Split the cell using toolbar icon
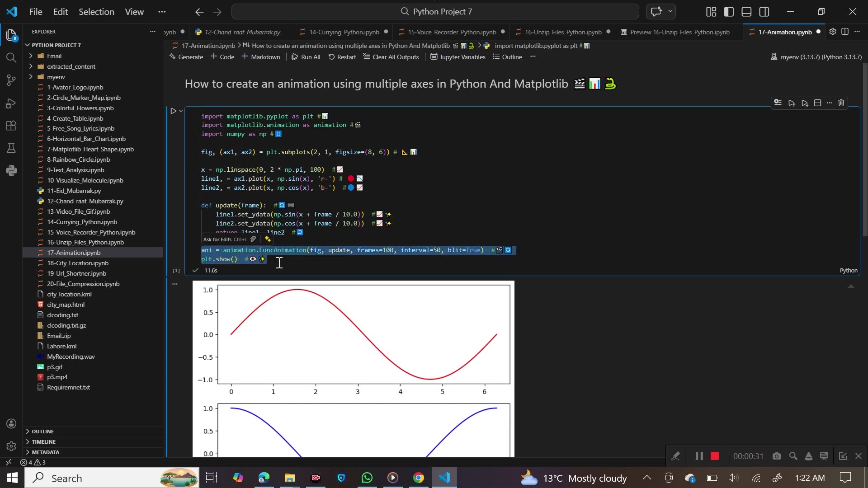This screenshot has width=868, height=488. [x=817, y=103]
